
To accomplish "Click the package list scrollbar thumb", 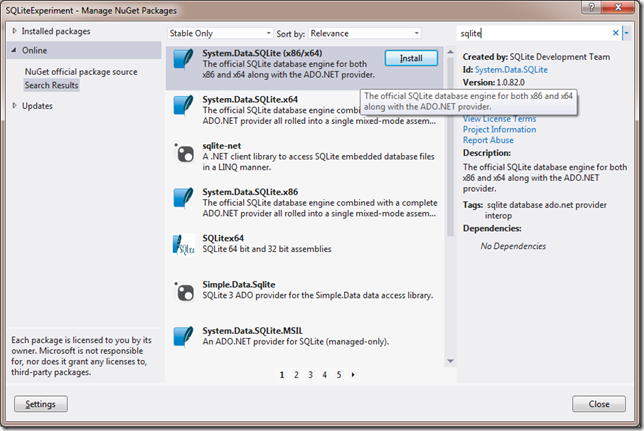I will pos(450,147).
